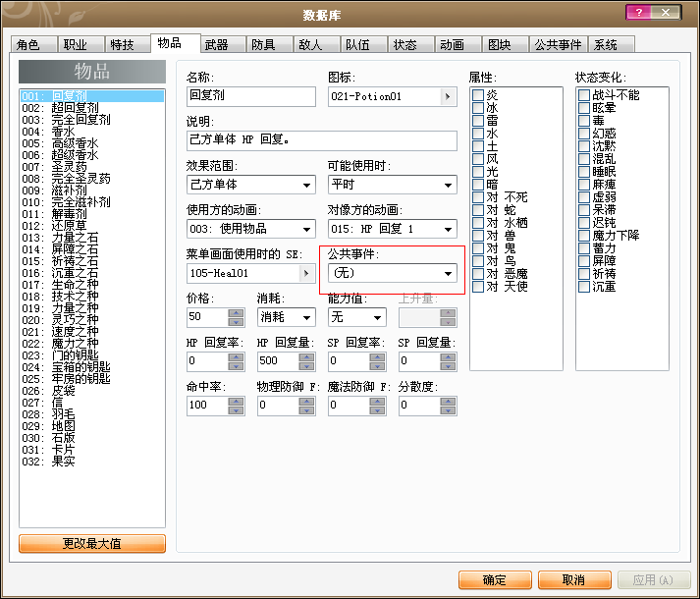
Task: Toggle 睡眠 state change checkbox
Action: [584, 172]
